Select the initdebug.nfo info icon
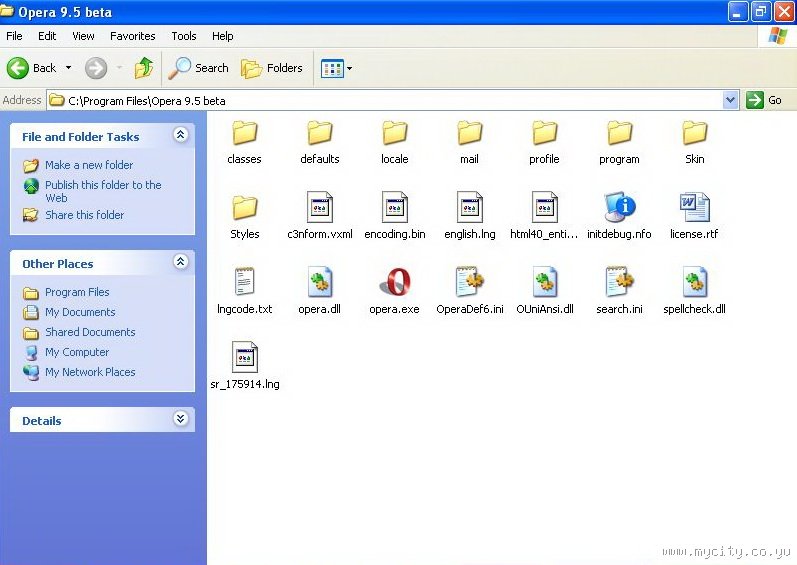Image resolution: width=797 pixels, height=565 pixels. 620,207
